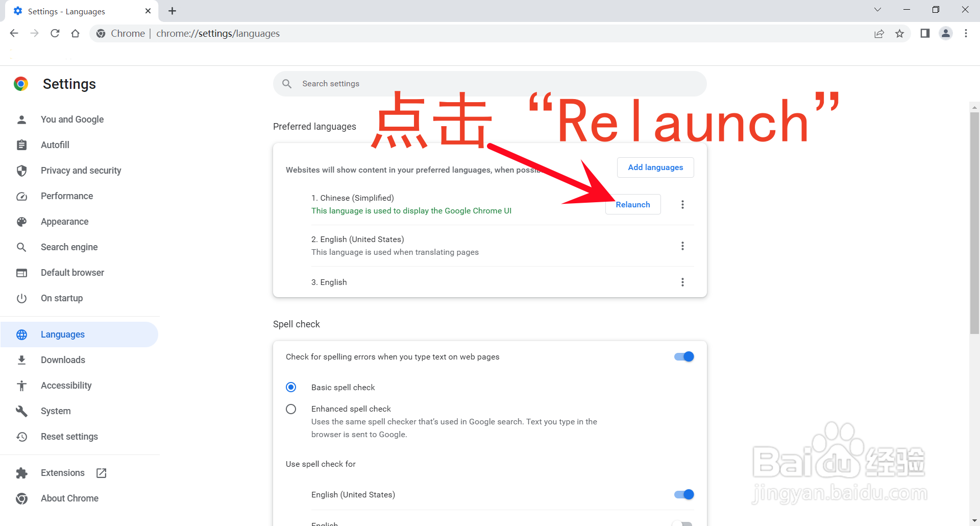Reload the settings page
The image size is (980, 526).
click(55, 33)
